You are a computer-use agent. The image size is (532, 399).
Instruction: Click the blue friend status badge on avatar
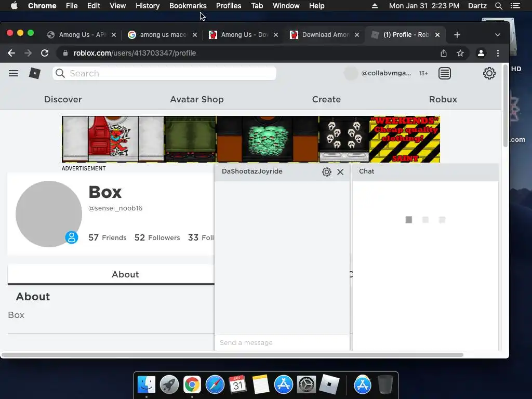coord(72,237)
